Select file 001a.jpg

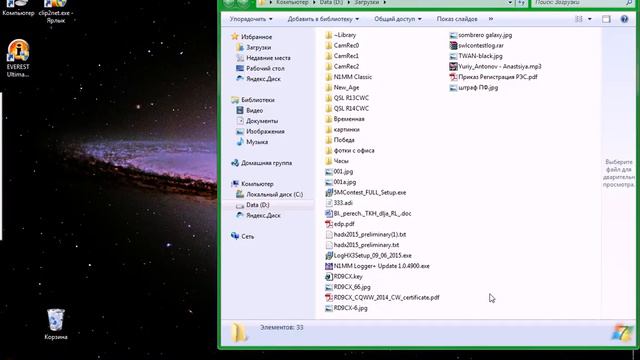click(x=340, y=182)
